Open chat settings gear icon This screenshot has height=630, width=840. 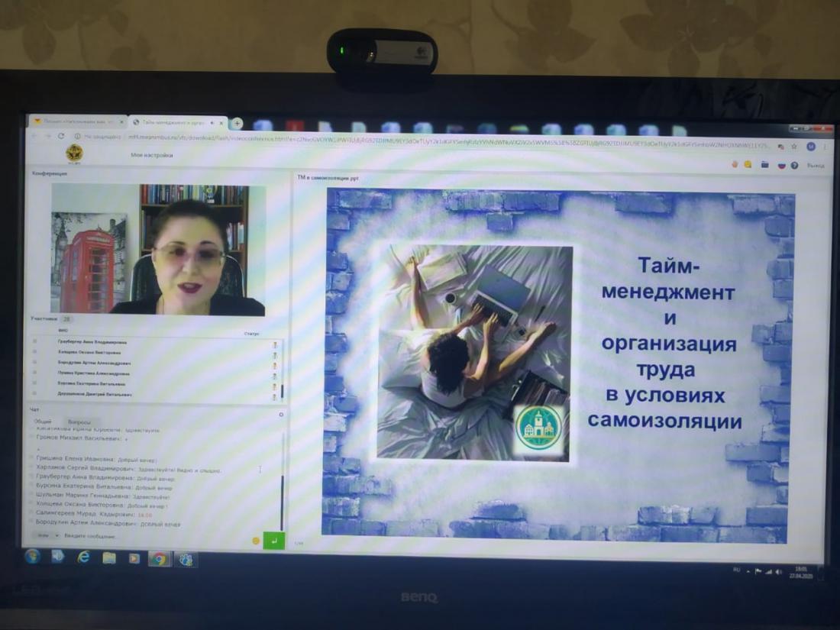[x=281, y=415]
